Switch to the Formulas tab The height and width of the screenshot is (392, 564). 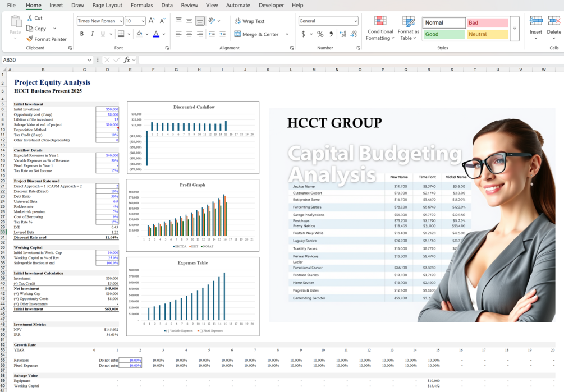[x=142, y=6]
